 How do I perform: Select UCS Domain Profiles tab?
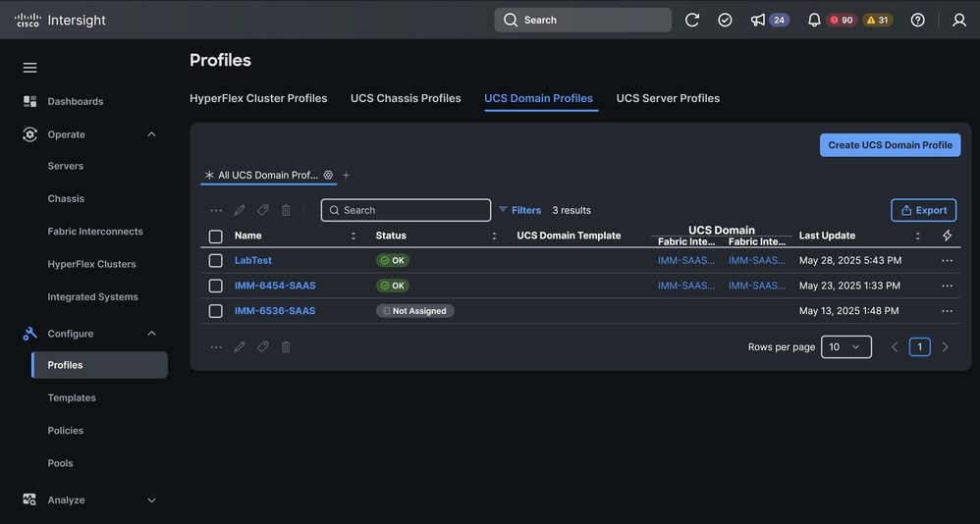point(539,98)
